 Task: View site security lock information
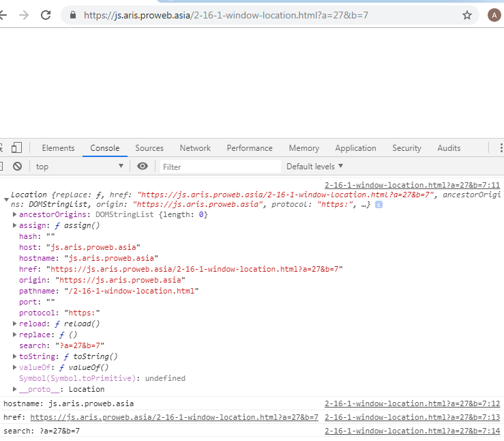(x=73, y=15)
